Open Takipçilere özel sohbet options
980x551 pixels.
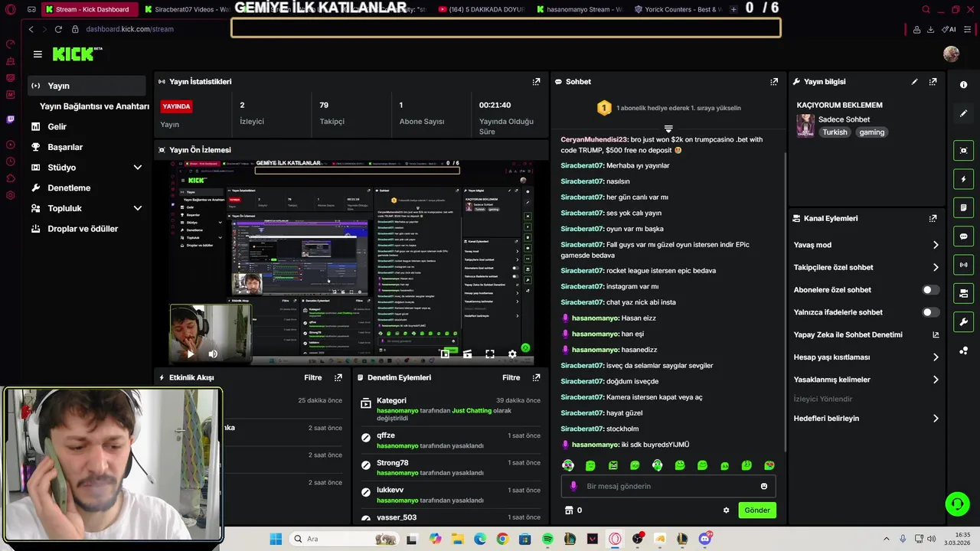[x=935, y=267]
